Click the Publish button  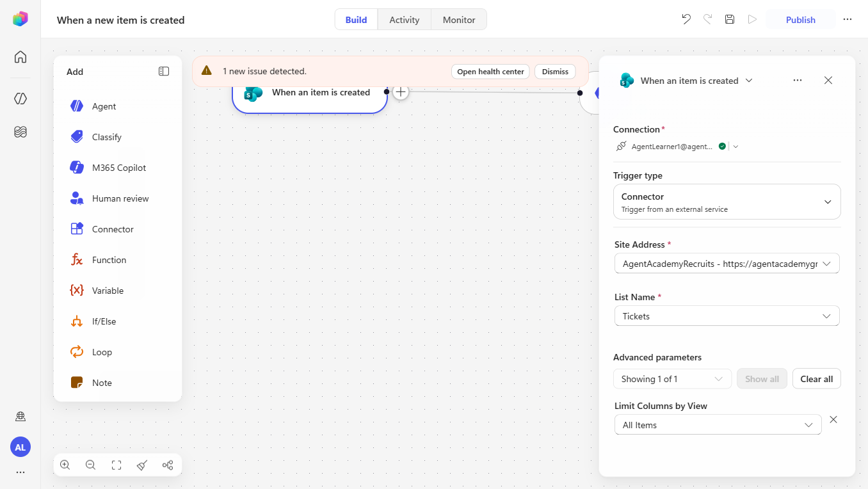801,19
